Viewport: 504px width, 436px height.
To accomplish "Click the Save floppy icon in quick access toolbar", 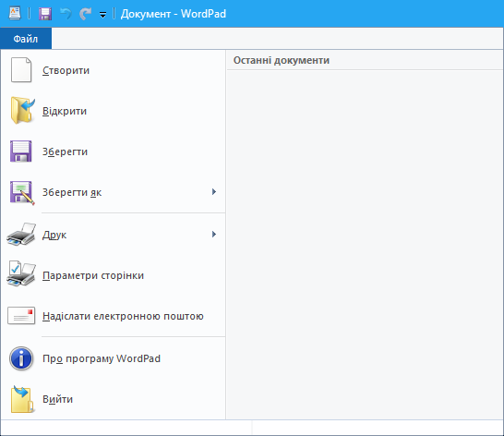I will click(x=45, y=14).
